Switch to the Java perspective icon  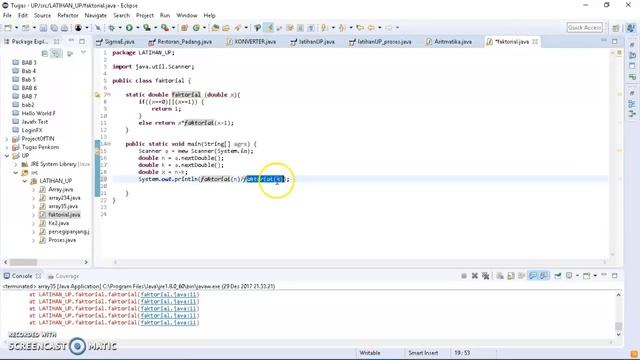pyautogui.click(x=631, y=28)
